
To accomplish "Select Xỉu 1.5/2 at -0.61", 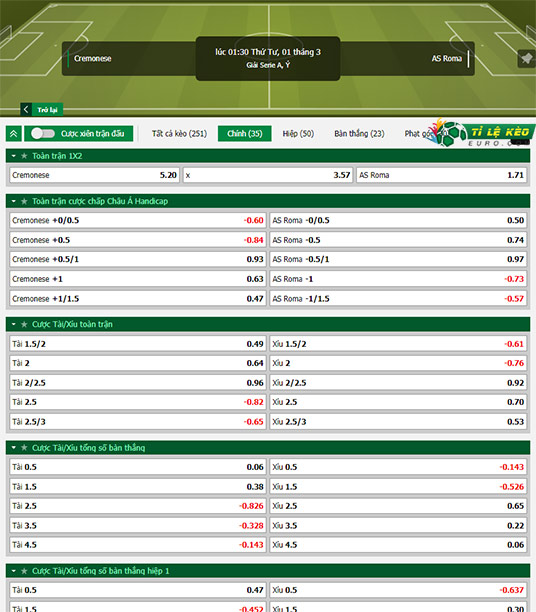I will [398, 344].
